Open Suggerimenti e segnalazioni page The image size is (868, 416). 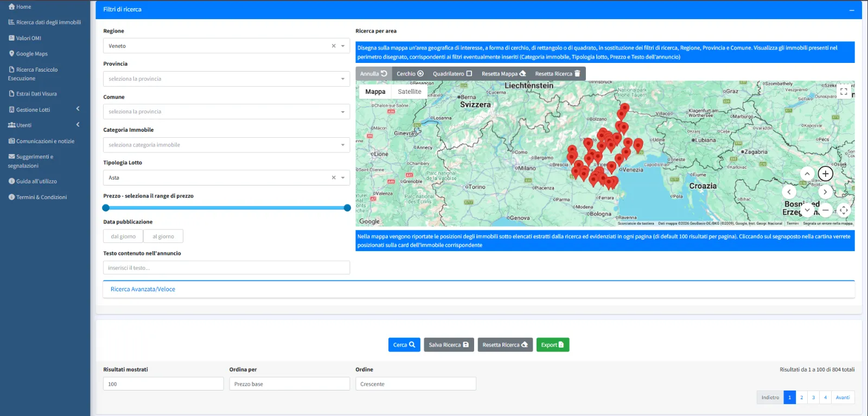point(30,161)
